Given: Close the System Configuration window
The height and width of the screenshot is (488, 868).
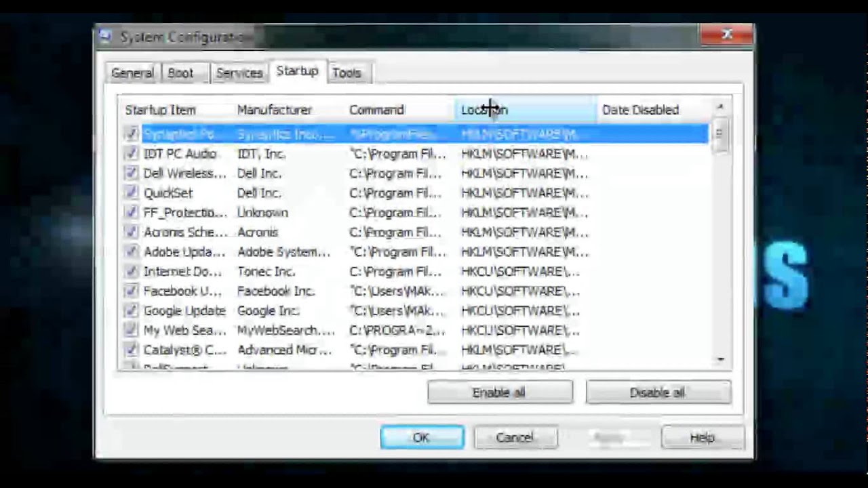Looking at the screenshot, I should 728,34.
